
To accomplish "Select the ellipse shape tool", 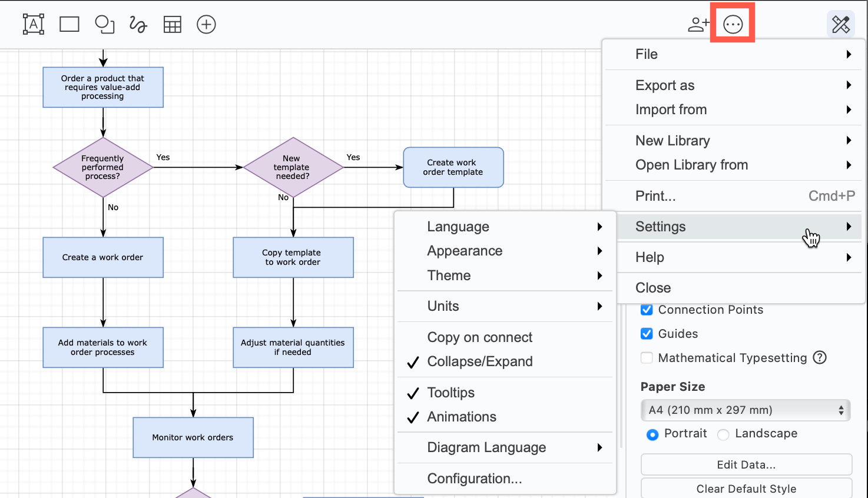I will pos(104,24).
